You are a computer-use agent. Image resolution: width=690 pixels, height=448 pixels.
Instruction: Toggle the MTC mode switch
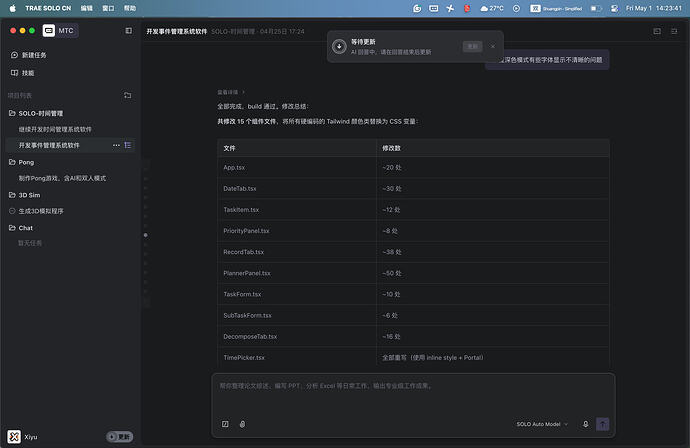point(60,30)
